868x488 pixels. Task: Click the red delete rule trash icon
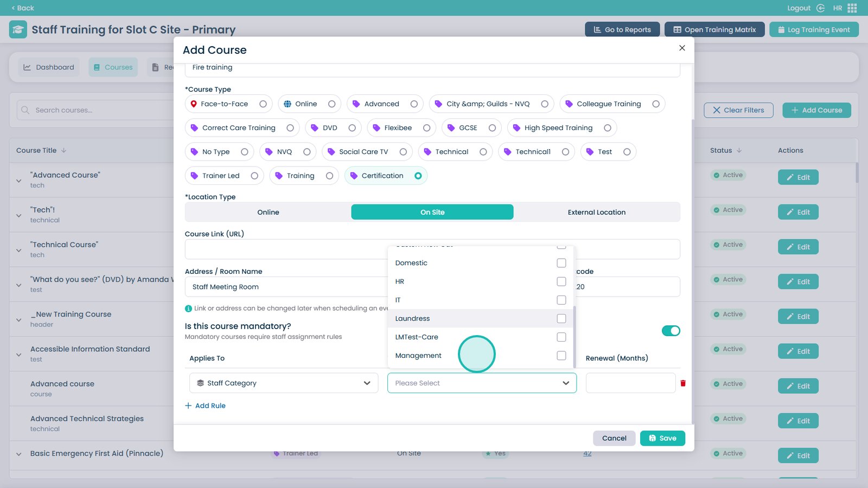(x=682, y=383)
